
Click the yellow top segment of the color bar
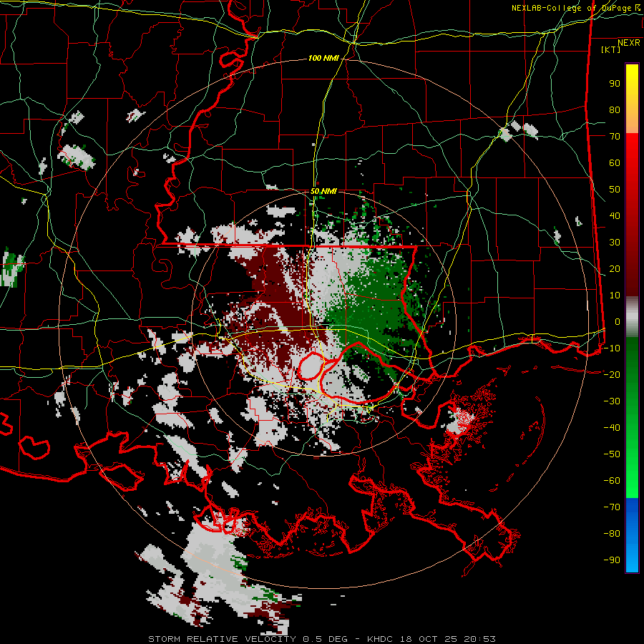pos(632,99)
